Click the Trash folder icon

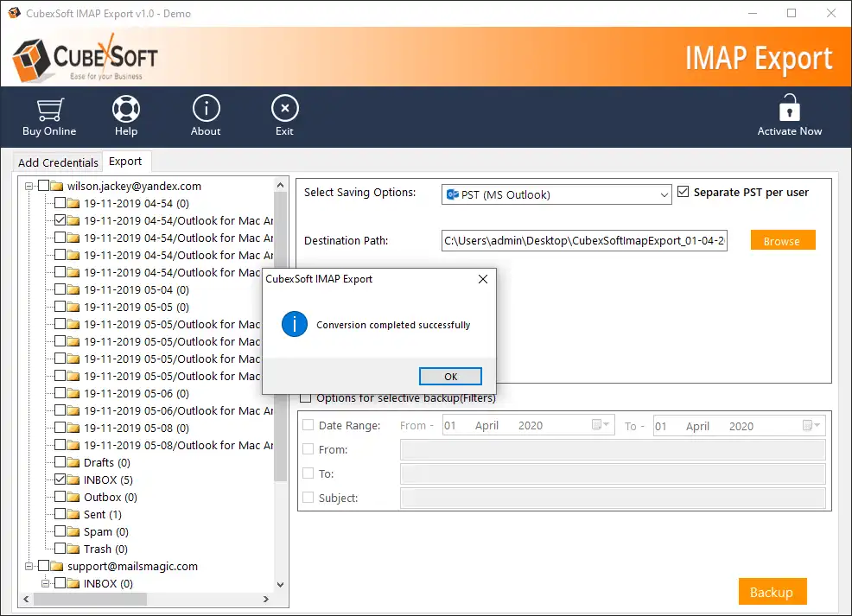pos(73,549)
